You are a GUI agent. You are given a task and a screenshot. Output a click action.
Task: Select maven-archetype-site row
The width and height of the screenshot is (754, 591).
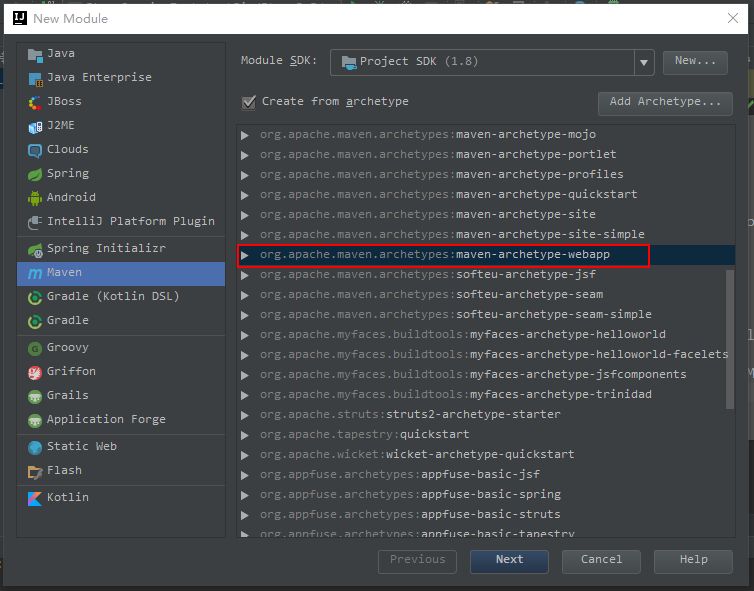[486, 214]
